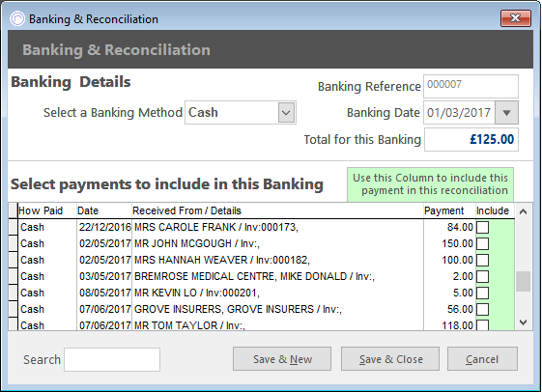Click the Save & Close button

click(x=390, y=359)
